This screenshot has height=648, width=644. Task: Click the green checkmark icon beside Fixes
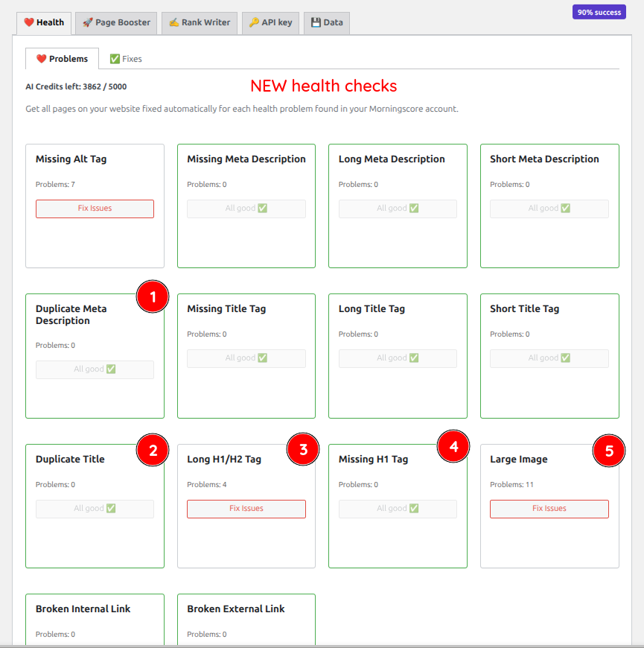coord(115,59)
